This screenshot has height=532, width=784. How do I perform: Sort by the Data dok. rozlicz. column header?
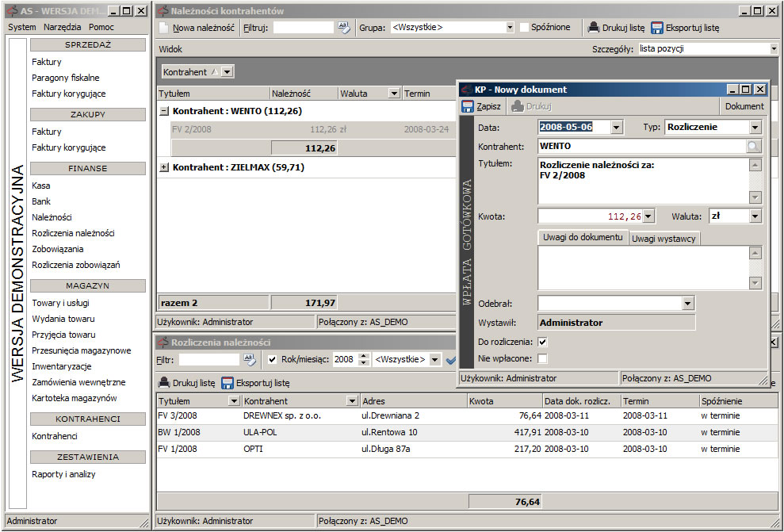click(x=581, y=401)
